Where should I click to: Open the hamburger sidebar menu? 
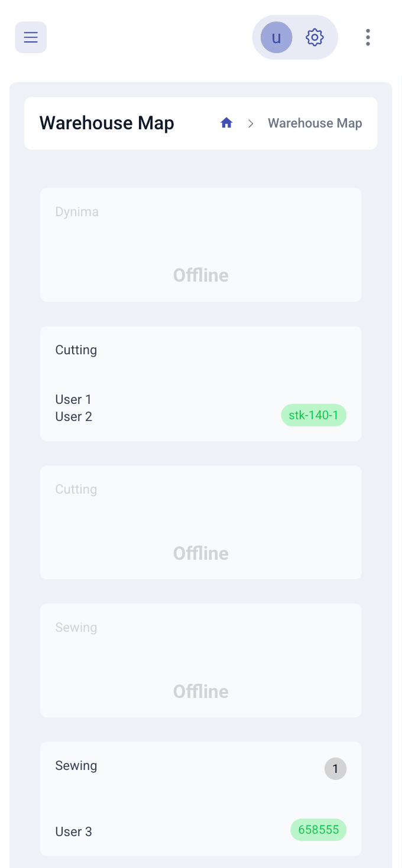[x=31, y=37]
